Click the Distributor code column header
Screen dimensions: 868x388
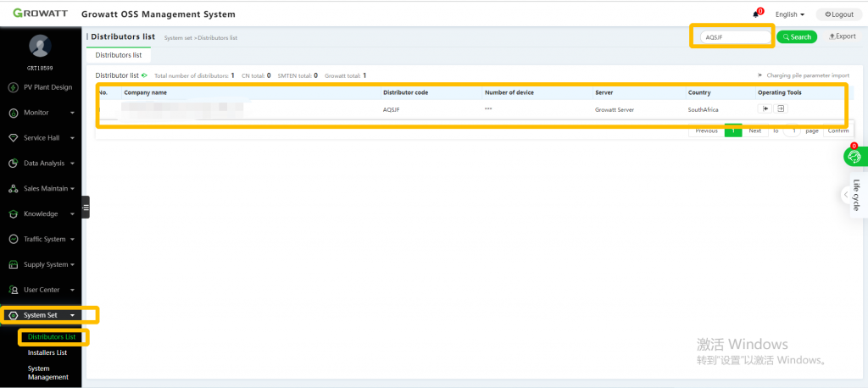406,92
